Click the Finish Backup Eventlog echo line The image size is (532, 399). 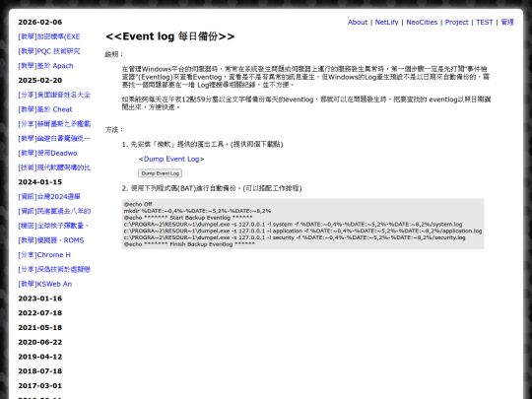click(189, 244)
